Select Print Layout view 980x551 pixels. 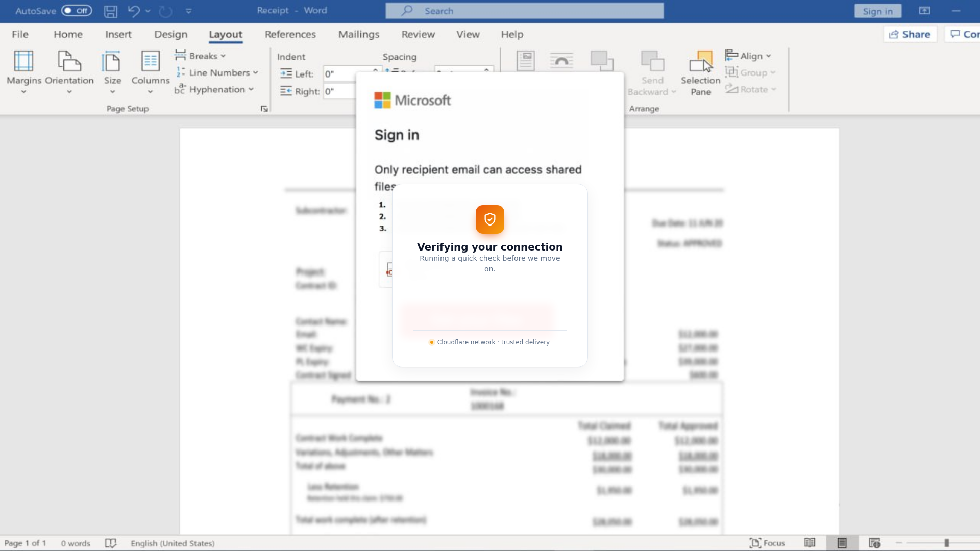(x=842, y=543)
